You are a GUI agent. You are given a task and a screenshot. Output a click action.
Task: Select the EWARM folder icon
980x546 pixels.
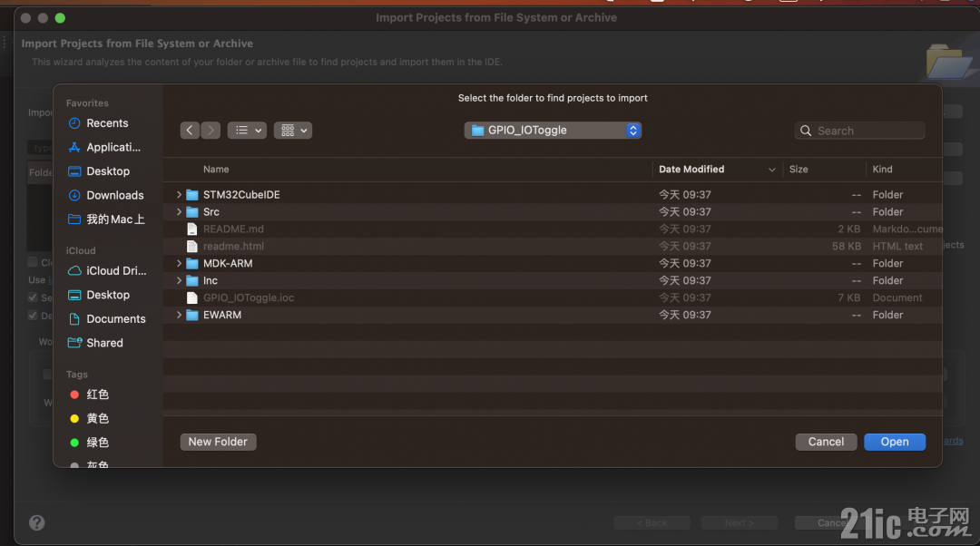click(x=192, y=315)
